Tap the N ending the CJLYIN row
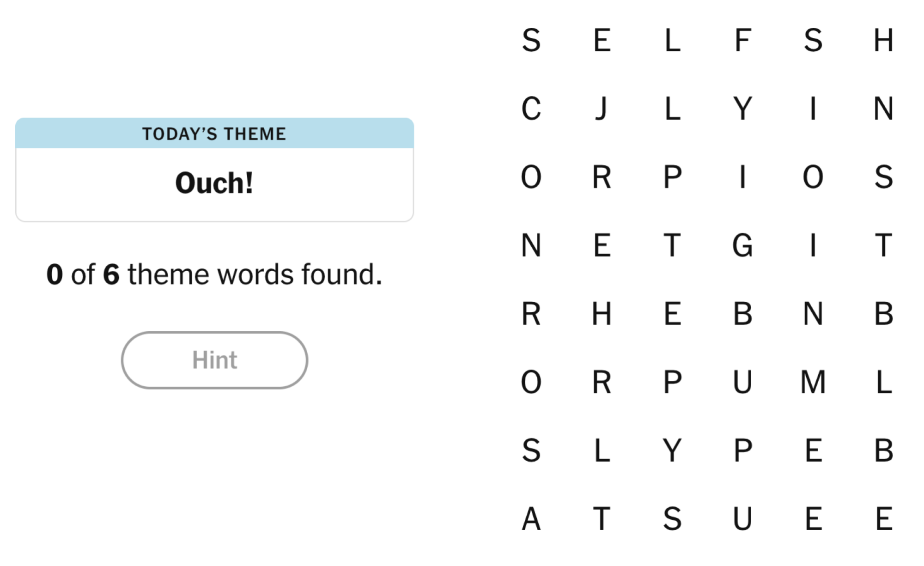This screenshot has height=566, width=924. [883, 109]
